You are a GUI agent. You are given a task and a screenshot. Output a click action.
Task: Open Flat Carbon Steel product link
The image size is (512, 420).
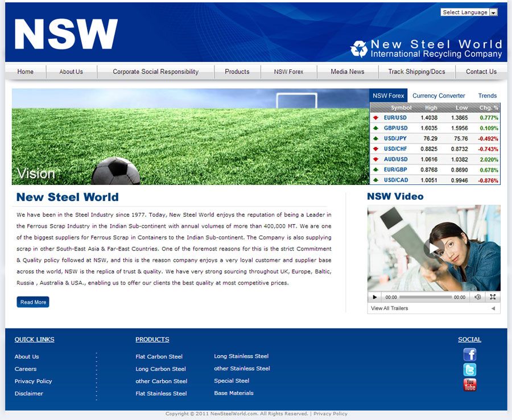click(x=159, y=357)
